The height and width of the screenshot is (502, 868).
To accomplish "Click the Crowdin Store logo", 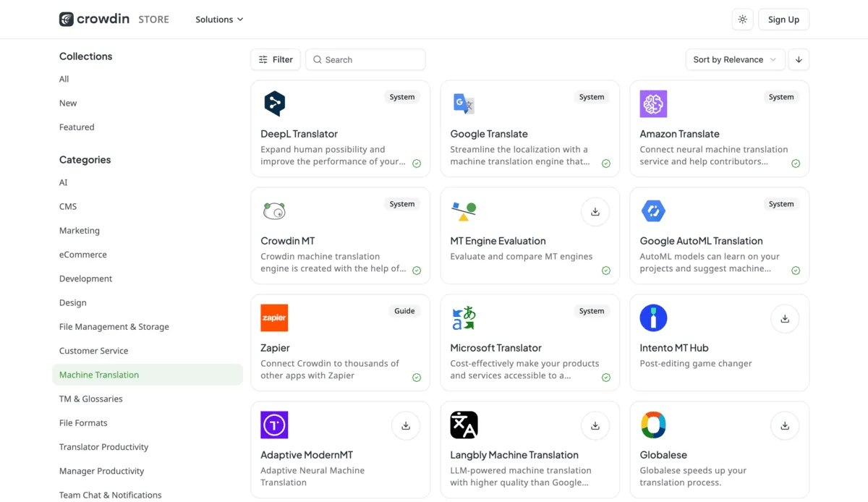I will click(x=114, y=20).
